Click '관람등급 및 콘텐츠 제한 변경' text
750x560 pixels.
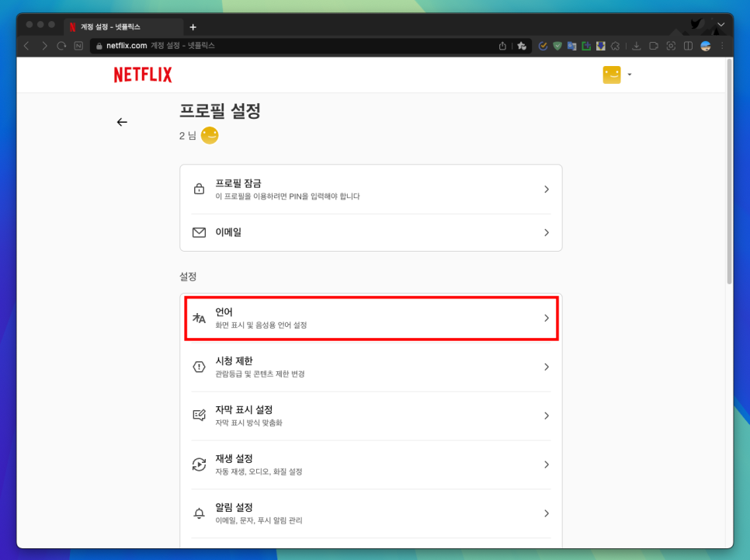click(260, 374)
